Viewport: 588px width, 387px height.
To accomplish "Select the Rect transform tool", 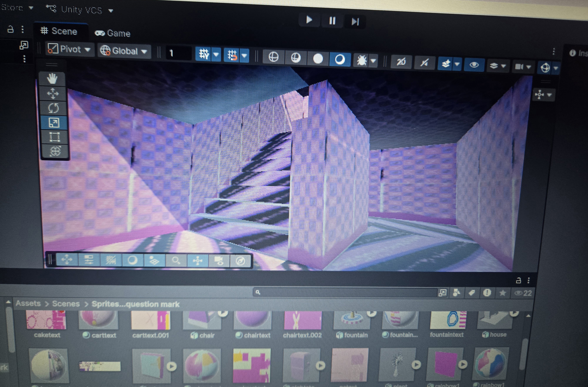I will (55, 137).
